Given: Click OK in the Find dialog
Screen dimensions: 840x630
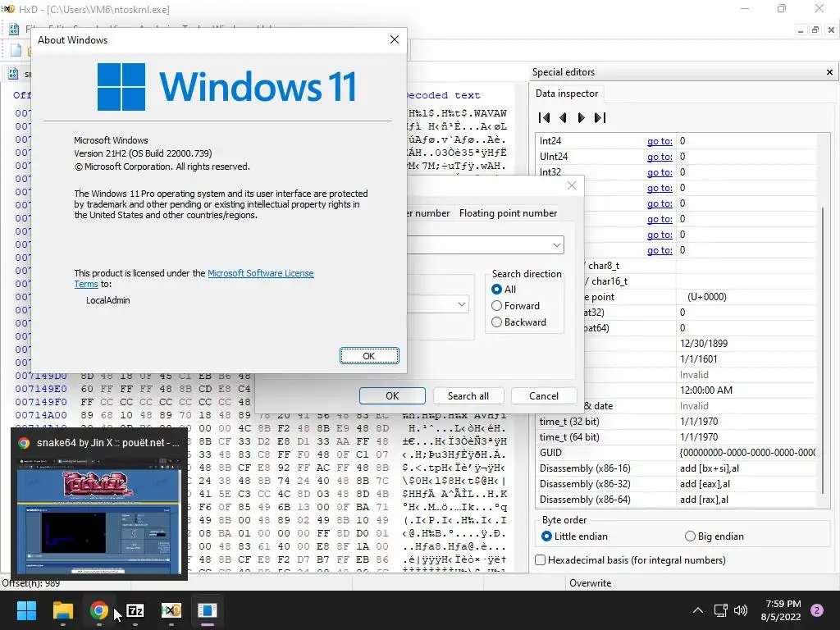Looking at the screenshot, I should 392,396.
